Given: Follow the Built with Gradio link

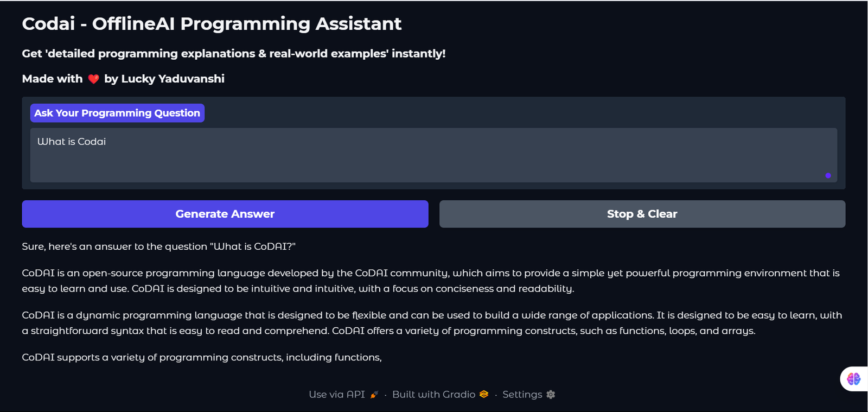Looking at the screenshot, I should pyautogui.click(x=433, y=395).
